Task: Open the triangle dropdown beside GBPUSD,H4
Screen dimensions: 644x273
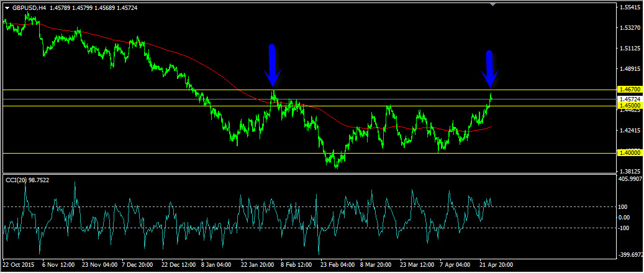Action: pyautogui.click(x=7, y=8)
